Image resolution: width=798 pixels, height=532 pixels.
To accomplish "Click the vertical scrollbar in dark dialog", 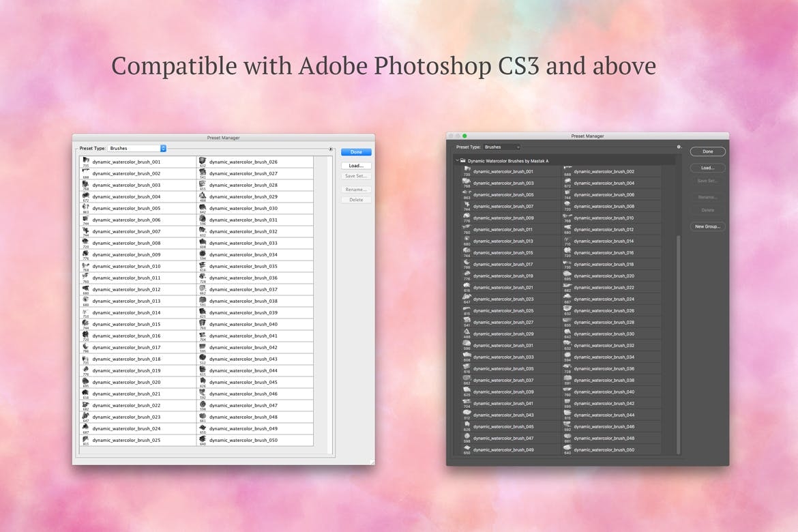I will 678,341.
